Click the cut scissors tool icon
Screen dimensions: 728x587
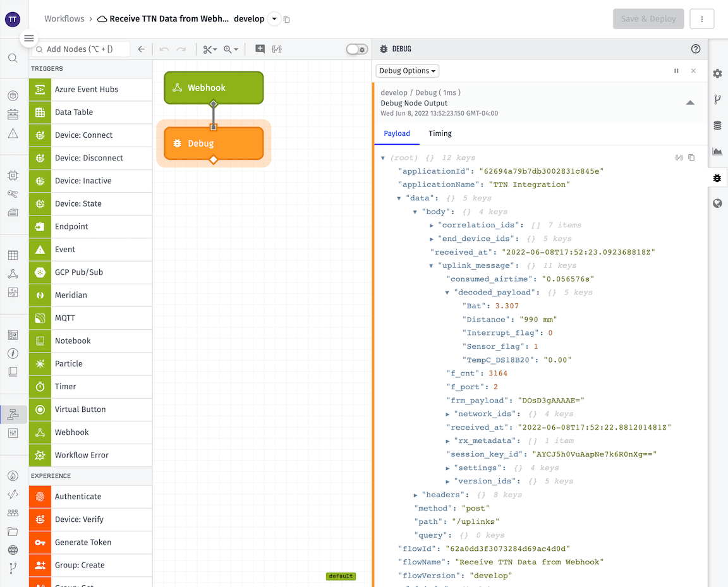click(x=207, y=49)
